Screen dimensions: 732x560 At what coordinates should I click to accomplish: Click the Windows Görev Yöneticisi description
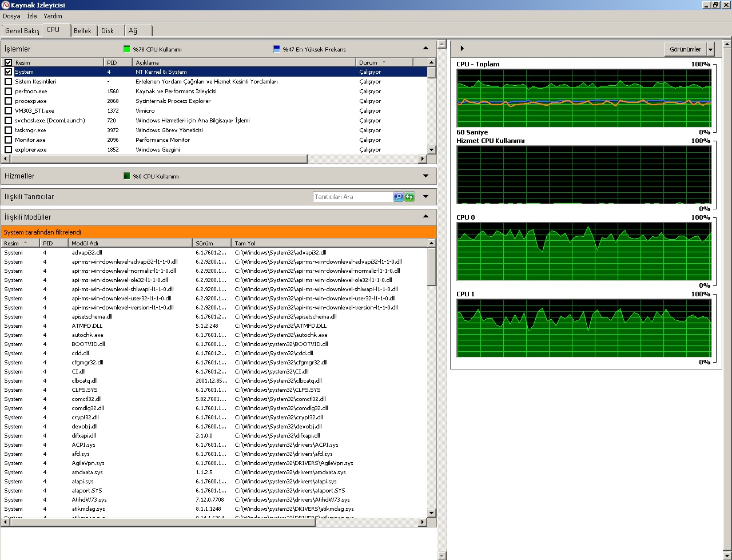point(169,130)
